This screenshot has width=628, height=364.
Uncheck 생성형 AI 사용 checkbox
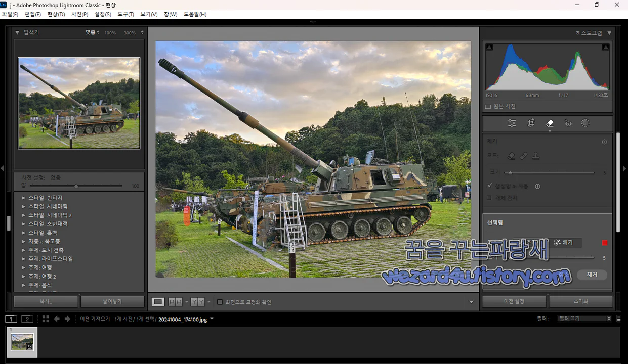click(489, 186)
